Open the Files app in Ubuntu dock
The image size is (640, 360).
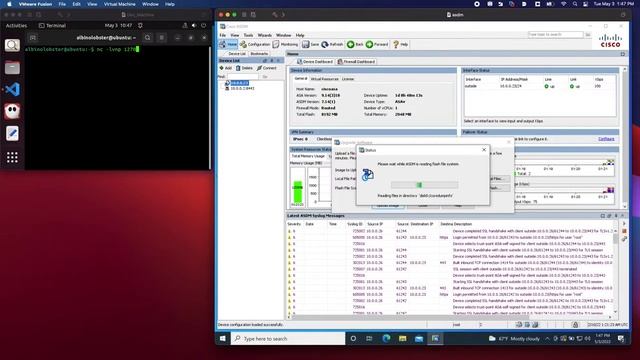pos(12,67)
